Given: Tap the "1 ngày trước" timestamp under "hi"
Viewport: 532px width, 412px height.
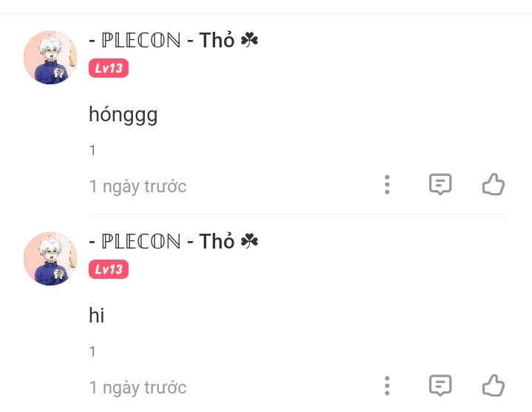Looking at the screenshot, I should point(137,388).
